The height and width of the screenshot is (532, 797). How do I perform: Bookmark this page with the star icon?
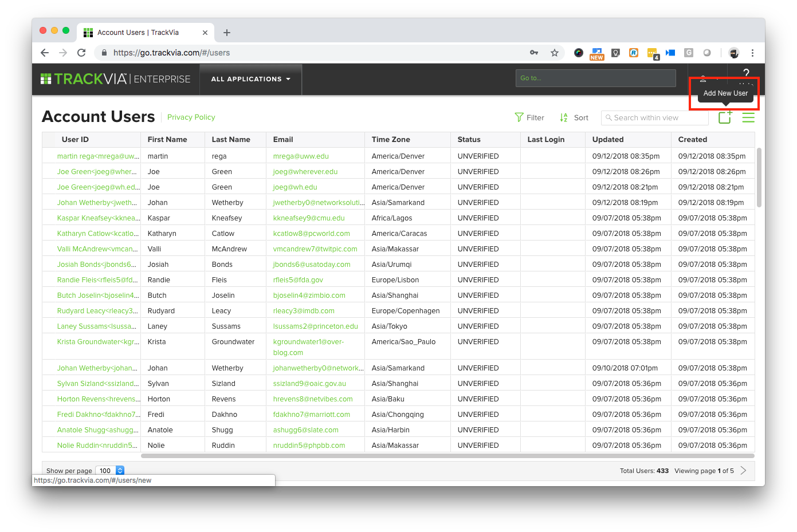pyautogui.click(x=555, y=53)
